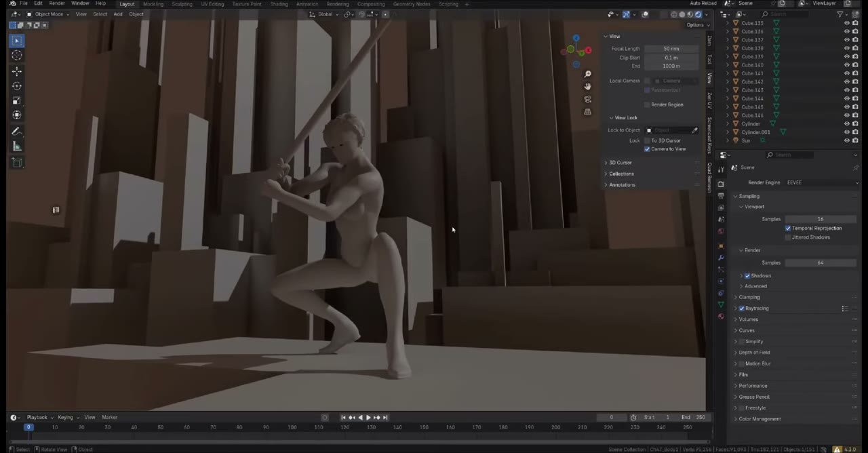Screen dimensions: 868x453
Task: Open Material properties tab icon
Action: click(x=721, y=317)
